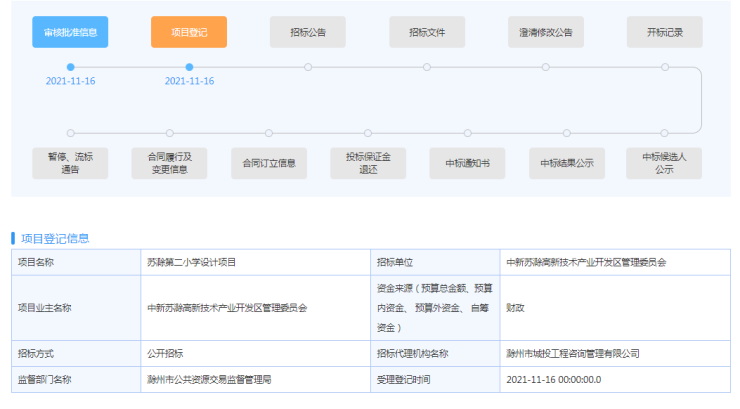Open 合同订立信息 step
Viewport: 740px width, 409px height.
pos(269,163)
